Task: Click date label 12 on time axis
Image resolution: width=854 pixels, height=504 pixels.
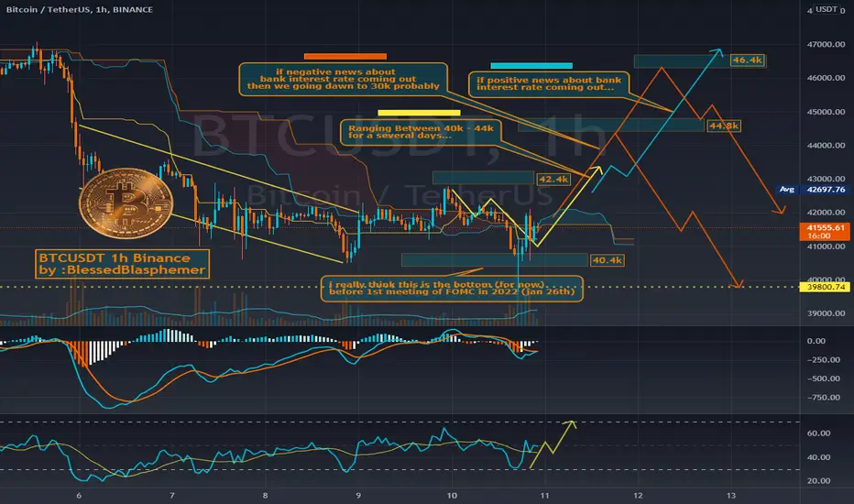Action: pyautogui.click(x=638, y=495)
